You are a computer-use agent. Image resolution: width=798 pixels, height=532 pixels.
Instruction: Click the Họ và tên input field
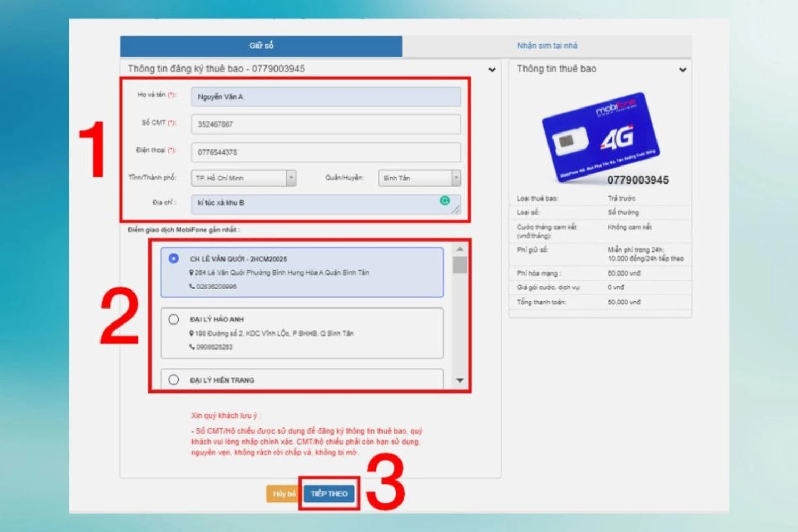(x=326, y=97)
